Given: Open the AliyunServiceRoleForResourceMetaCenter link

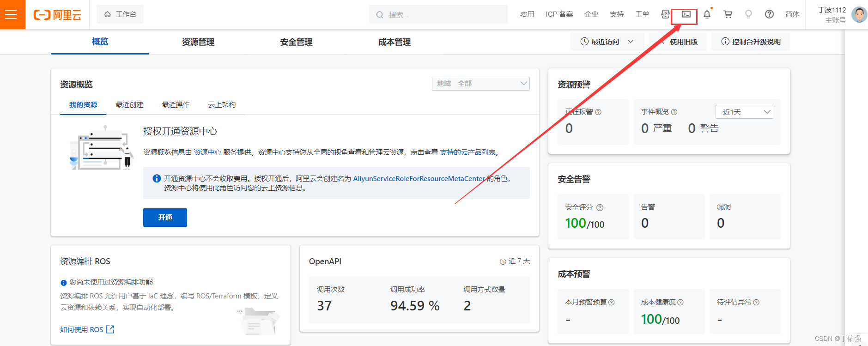Looking at the screenshot, I should click(419, 179).
